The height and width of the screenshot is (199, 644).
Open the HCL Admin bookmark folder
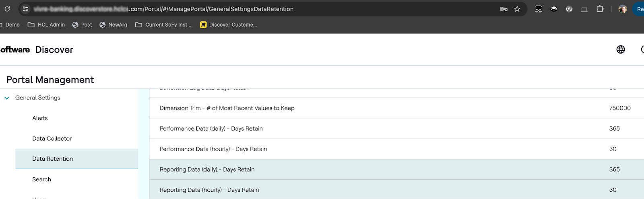(46, 25)
